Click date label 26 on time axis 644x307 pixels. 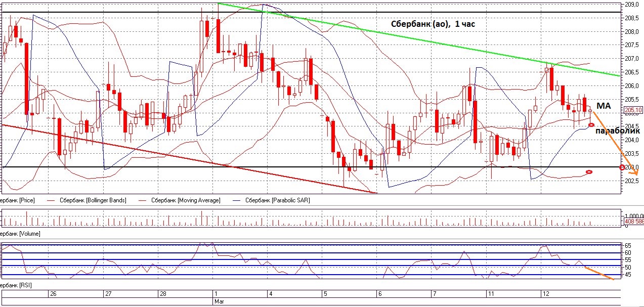(x=53, y=294)
